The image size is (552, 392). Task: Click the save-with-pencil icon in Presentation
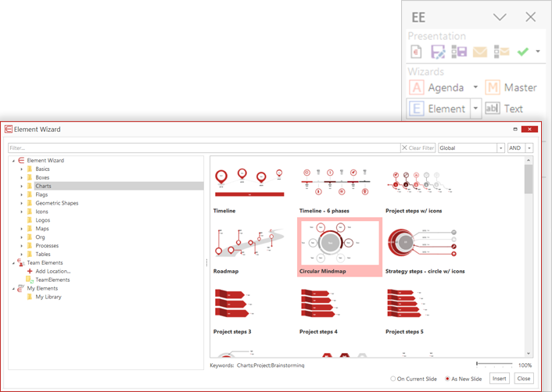click(438, 52)
